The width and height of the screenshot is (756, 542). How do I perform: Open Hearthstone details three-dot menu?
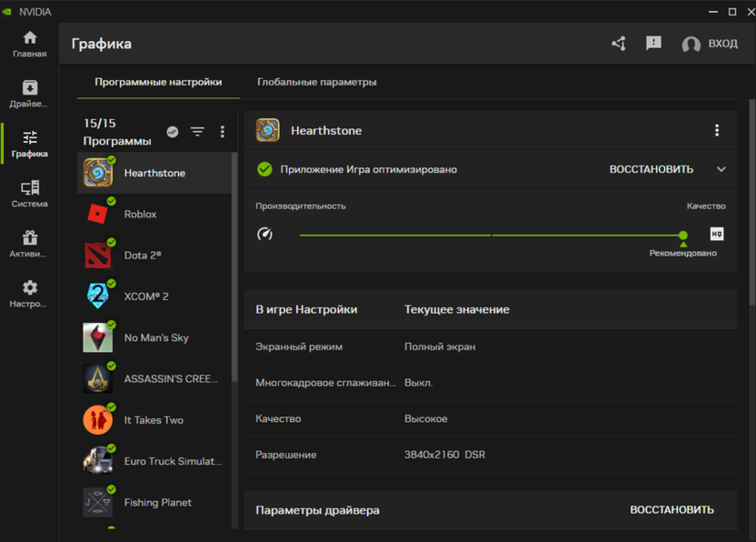pos(717,131)
